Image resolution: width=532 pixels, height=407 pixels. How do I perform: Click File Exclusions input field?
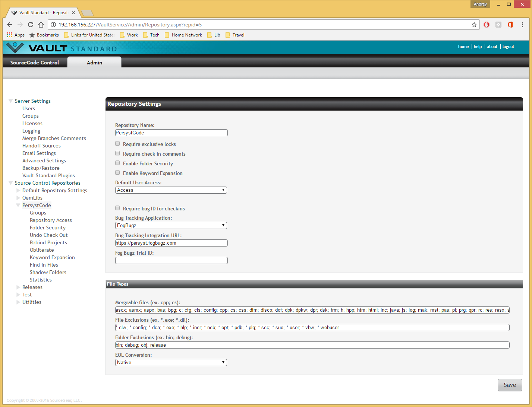coord(312,328)
